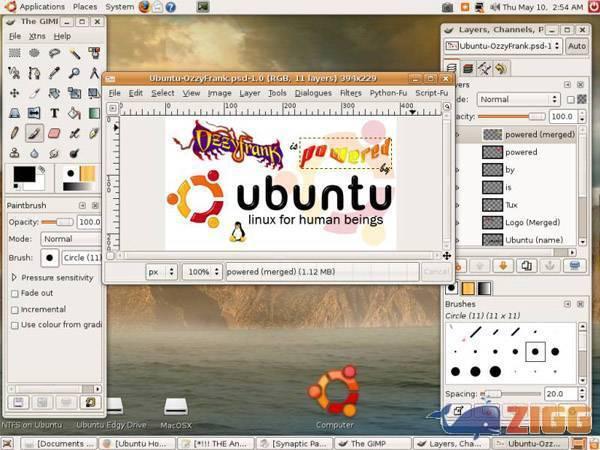600x450 pixels.
Task: Select the Scale tool
Action: coord(74,93)
